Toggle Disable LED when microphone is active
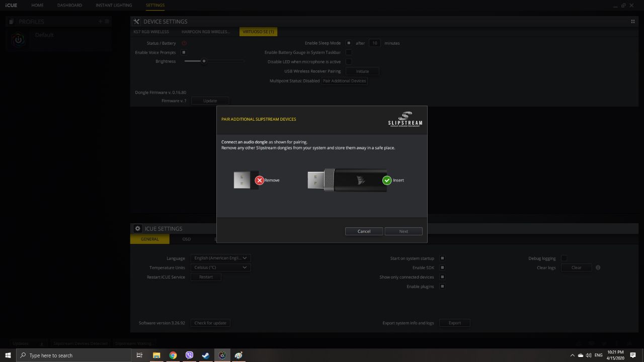 pyautogui.click(x=348, y=62)
